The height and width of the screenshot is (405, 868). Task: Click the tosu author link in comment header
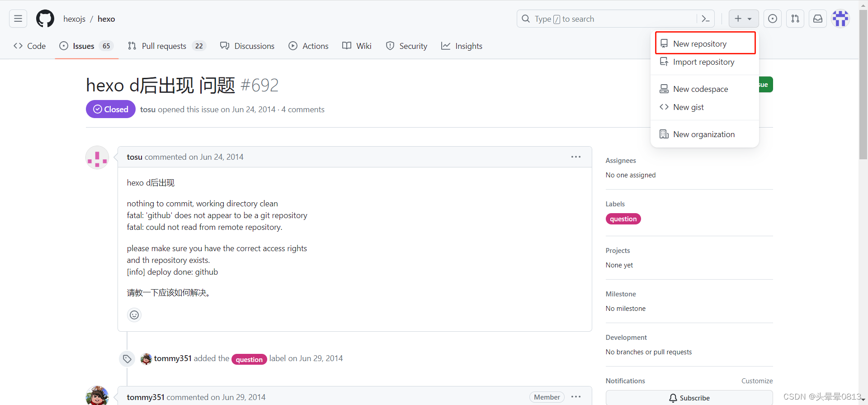135,157
